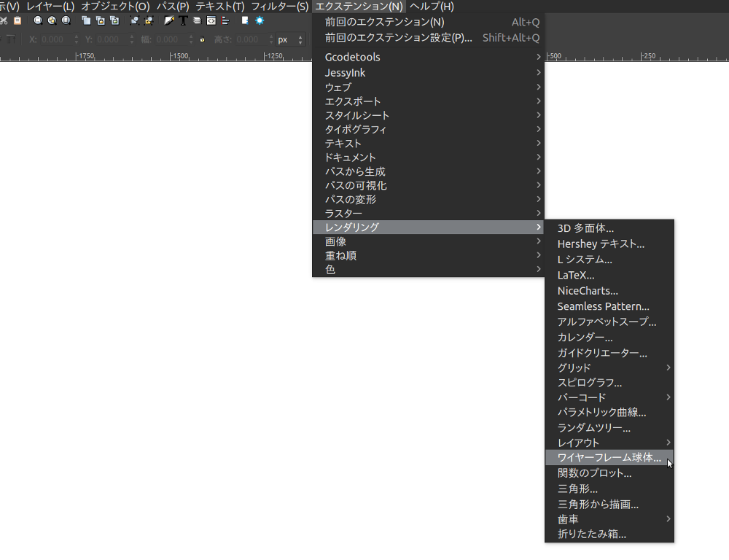Click the Create clone icon
Viewport: 729px width, 560px height.
click(100, 20)
